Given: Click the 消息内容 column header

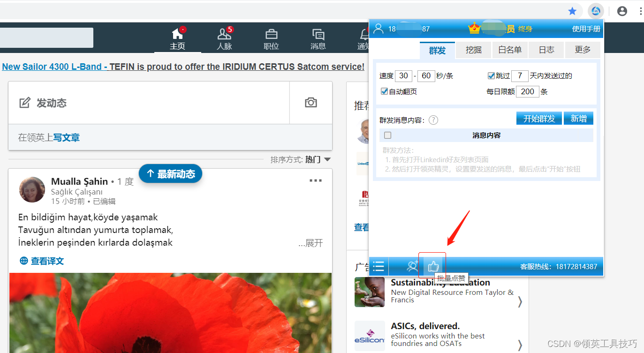Looking at the screenshot, I should click(486, 135).
